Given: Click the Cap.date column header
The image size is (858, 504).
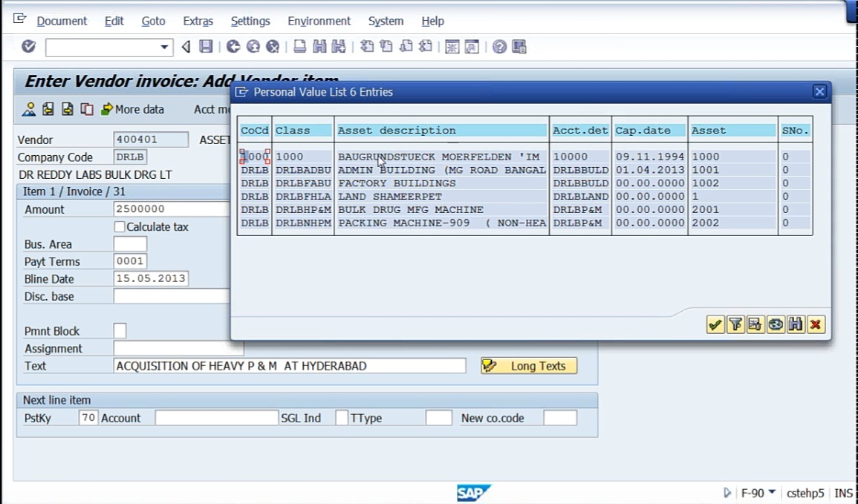Looking at the screenshot, I should click(649, 131).
